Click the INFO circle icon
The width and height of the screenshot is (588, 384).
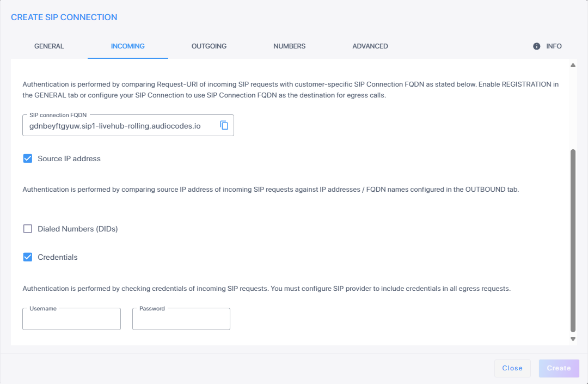pos(537,46)
